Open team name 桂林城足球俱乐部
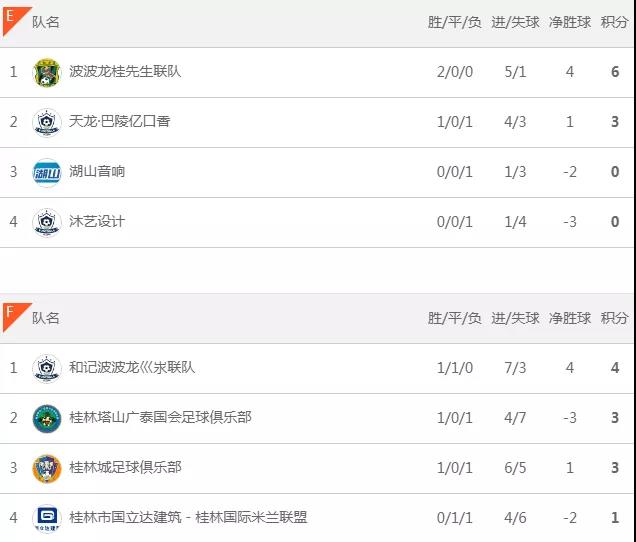The image size is (636, 542). coord(125,468)
